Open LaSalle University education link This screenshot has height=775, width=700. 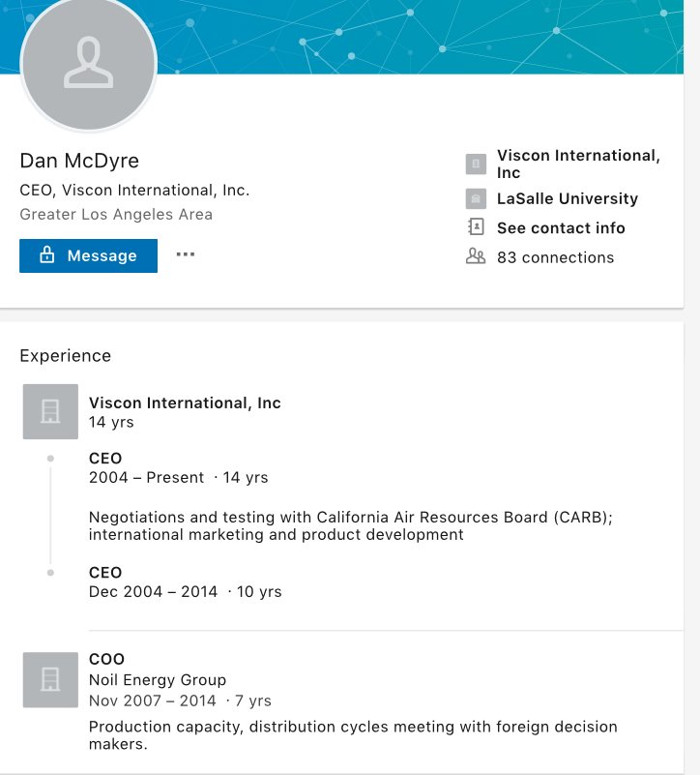pos(568,198)
